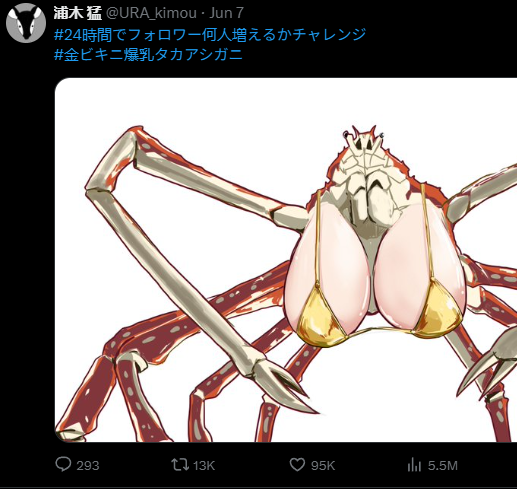Image resolution: width=517 pixels, height=489 pixels.
Task: Click the 293 replies count
Action: pyautogui.click(x=88, y=466)
